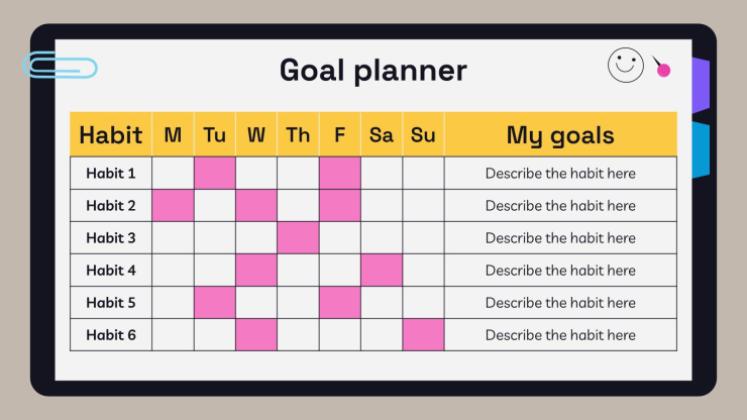
Task: Toggle Habit 4 Saturday pink cell
Action: (x=381, y=270)
